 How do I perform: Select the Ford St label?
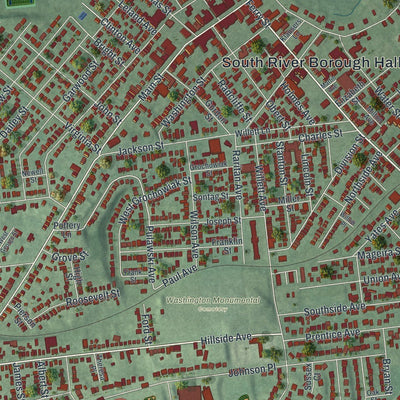[147, 329]
